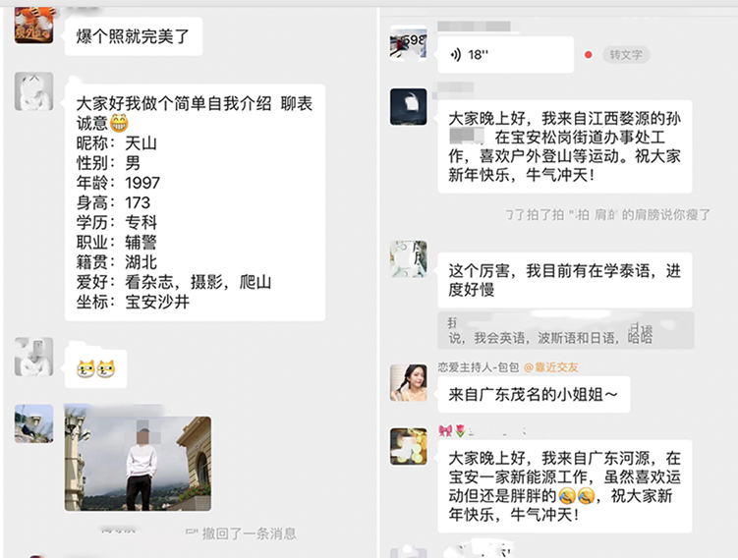Open avatar of the 天山 self-introduction sender

click(33, 91)
